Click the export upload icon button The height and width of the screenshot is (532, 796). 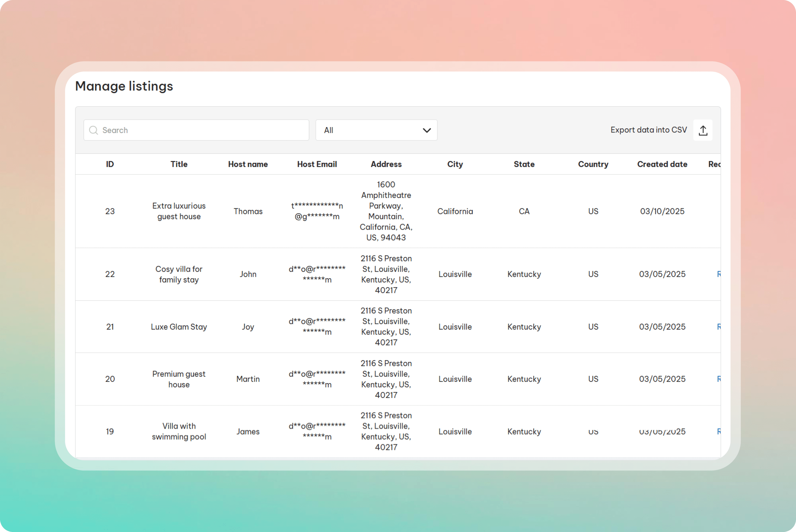coord(703,130)
